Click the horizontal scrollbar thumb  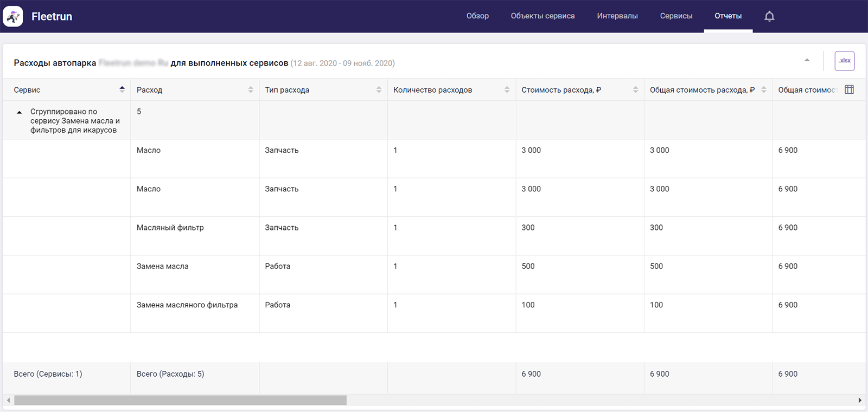pos(180,400)
